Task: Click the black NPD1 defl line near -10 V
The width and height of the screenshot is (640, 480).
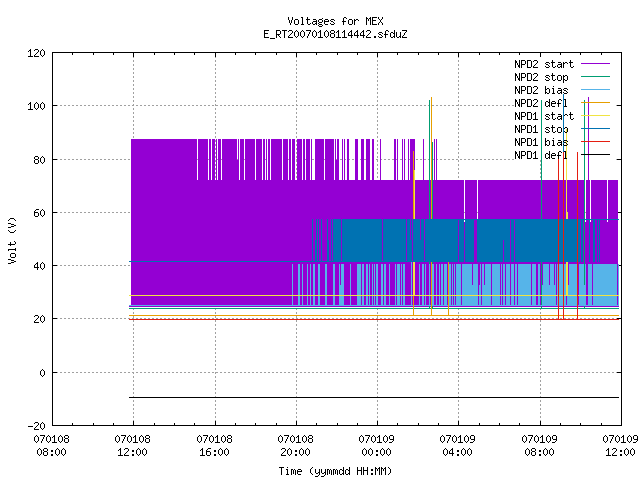Action: point(374,397)
